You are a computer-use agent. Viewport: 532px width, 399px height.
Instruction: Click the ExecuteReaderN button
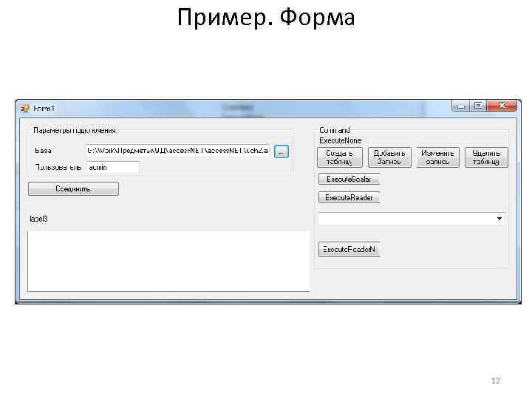click(349, 250)
